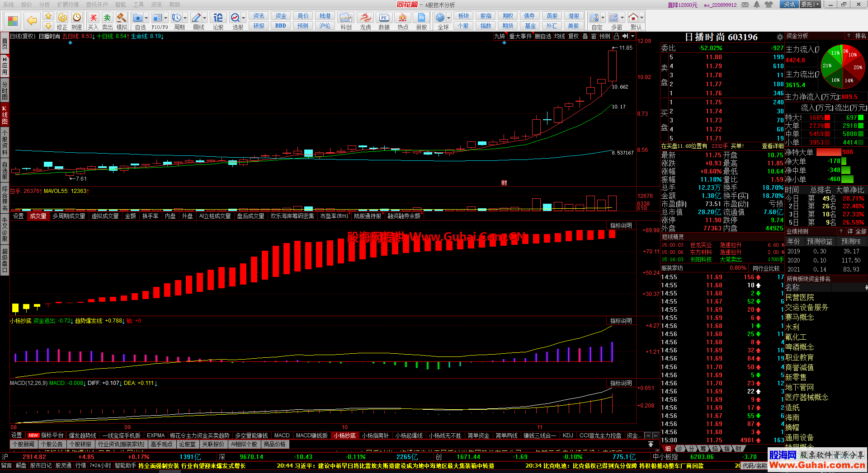Image resolution: width=868 pixels, height=473 pixels.
Task: Expand the 画线 drawing dropdown arrow
Action: coord(205,18)
